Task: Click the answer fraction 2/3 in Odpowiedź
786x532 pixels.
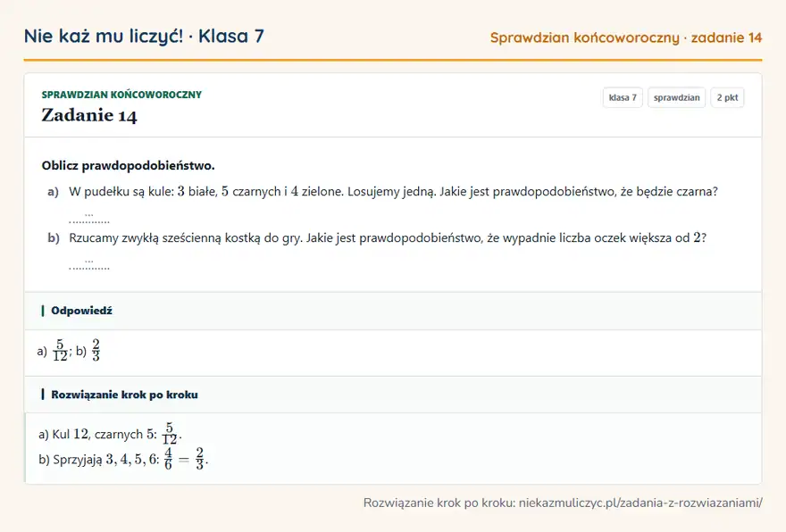Action: coord(96,350)
